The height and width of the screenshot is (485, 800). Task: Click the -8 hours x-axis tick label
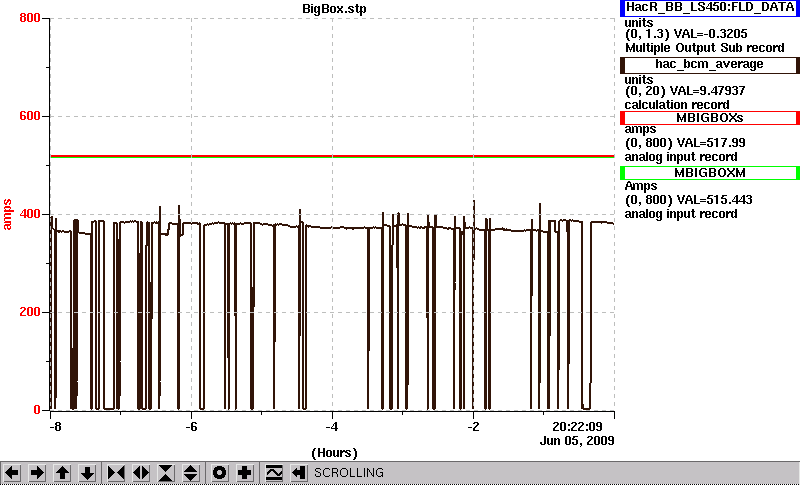click(x=55, y=426)
